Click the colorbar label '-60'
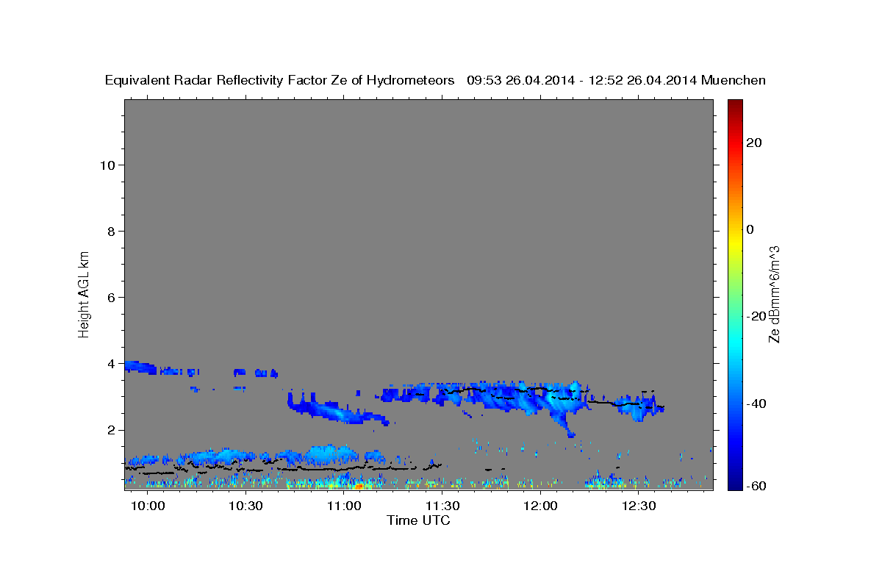882x588 pixels. click(758, 486)
